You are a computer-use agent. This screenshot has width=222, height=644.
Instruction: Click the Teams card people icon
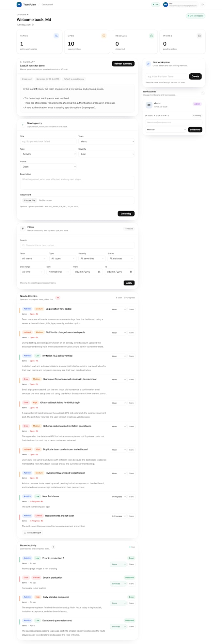56,36
